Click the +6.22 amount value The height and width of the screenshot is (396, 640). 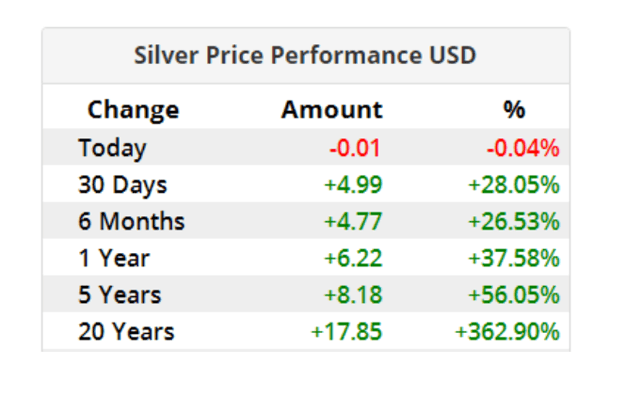pyautogui.click(x=353, y=258)
